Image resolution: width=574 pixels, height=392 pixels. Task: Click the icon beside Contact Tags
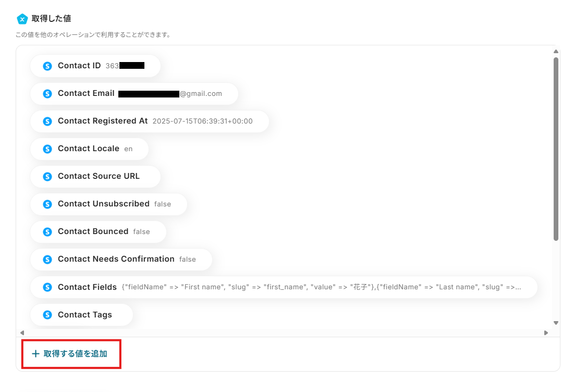coord(47,315)
